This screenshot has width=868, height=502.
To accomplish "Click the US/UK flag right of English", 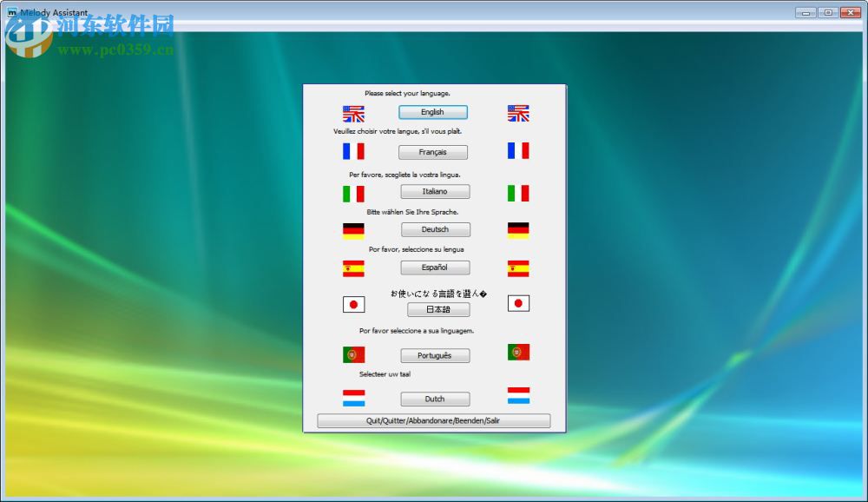I will click(x=518, y=114).
